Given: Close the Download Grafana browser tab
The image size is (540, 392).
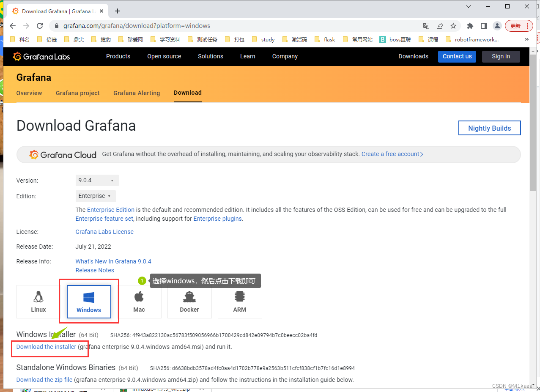Looking at the screenshot, I should pos(102,11).
